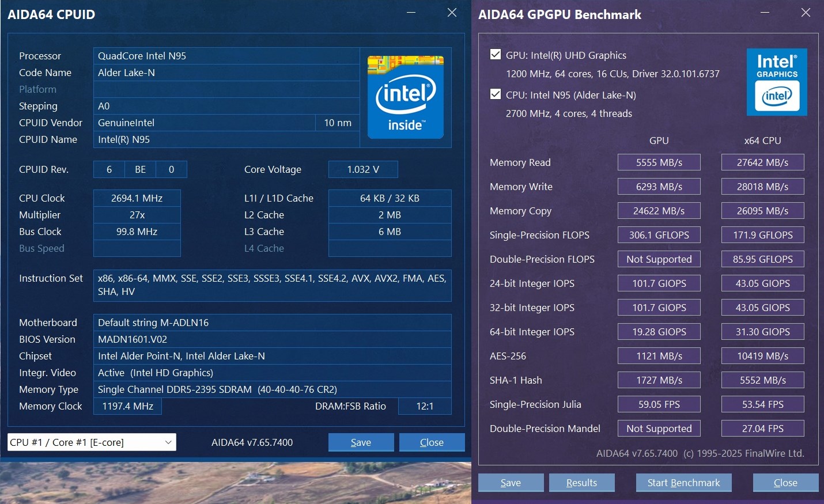Click the Chipset value 'Intel Alder Point-N'
Viewport: 824px width, 504px height.
(x=273, y=356)
